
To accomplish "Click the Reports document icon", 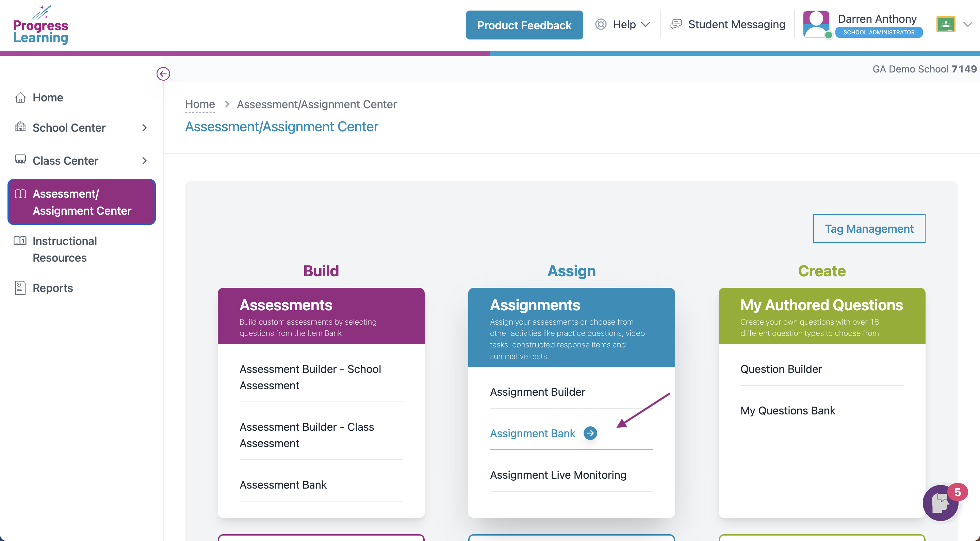I will (20, 288).
